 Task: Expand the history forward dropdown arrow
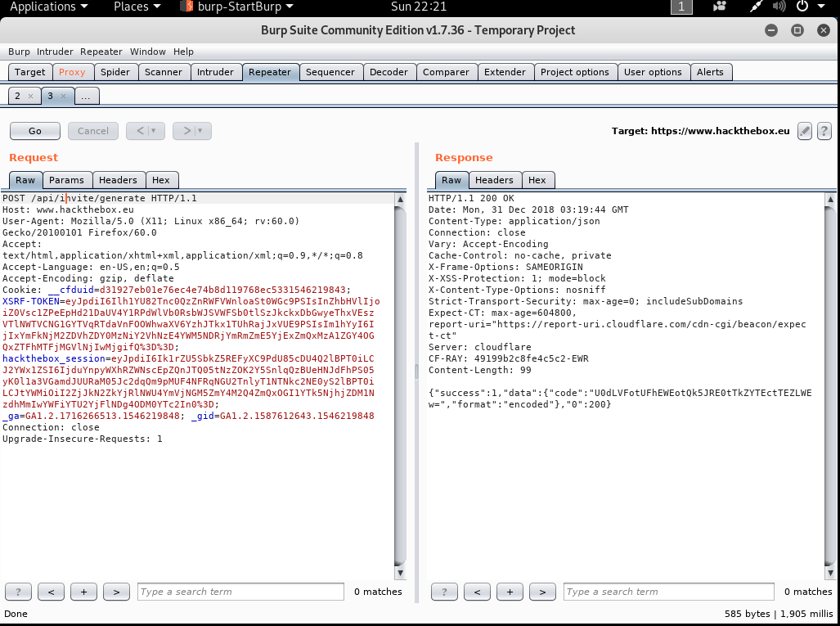[200, 131]
